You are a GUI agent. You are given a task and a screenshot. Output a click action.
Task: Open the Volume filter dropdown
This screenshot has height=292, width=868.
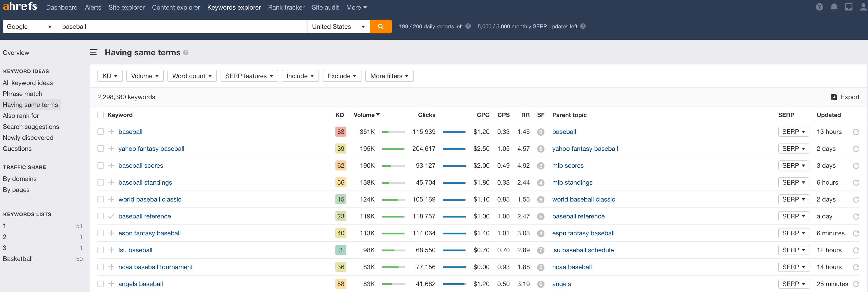[145, 76]
